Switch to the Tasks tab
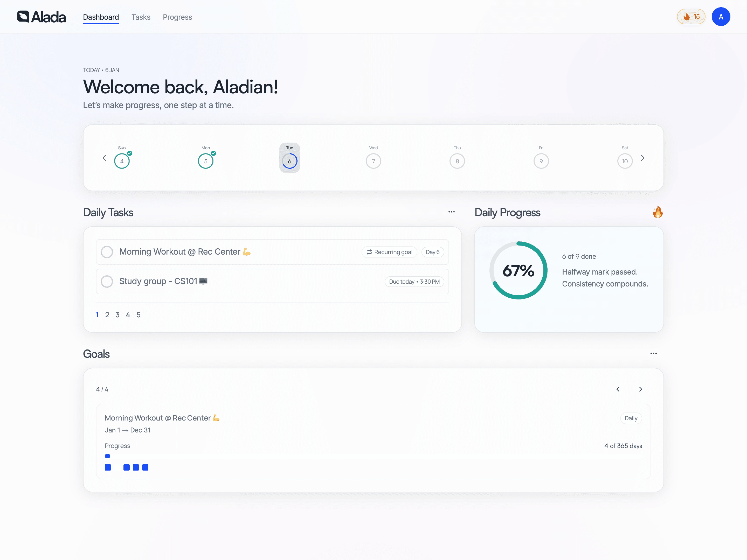This screenshot has width=747, height=560. click(141, 17)
